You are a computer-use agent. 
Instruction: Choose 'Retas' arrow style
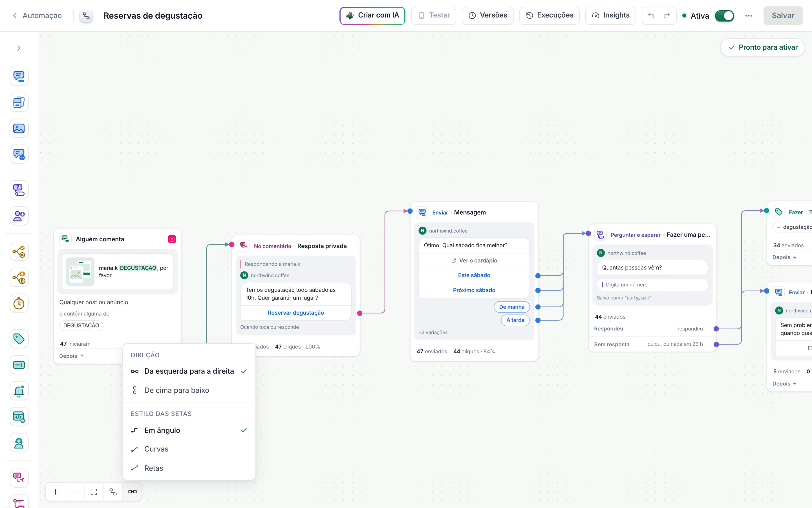pyautogui.click(x=189, y=468)
